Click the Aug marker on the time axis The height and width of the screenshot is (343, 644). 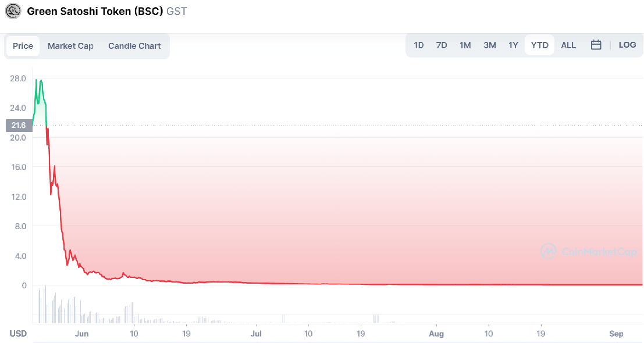[436, 334]
